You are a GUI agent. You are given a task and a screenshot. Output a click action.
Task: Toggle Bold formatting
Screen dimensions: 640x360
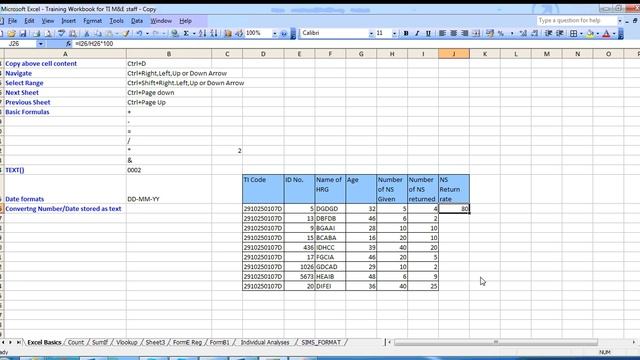[x=406, y=33]
